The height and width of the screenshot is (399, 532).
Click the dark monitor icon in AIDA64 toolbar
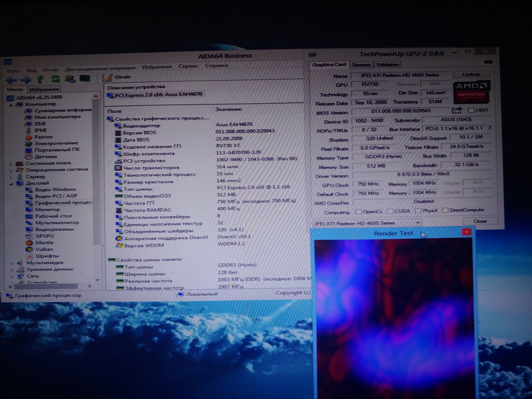tap(85, 78)
